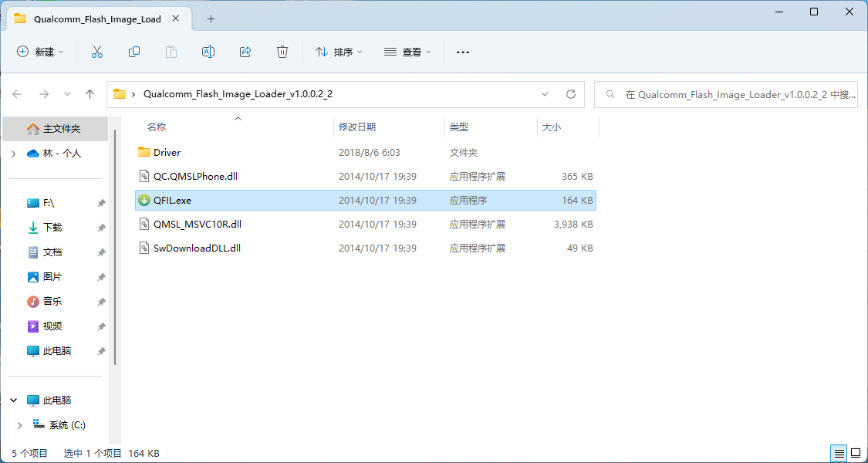Viewport: 868px width, 463px height.
Task: Select QC.QMSLPhone.dll file
Action: click(366, 177)
